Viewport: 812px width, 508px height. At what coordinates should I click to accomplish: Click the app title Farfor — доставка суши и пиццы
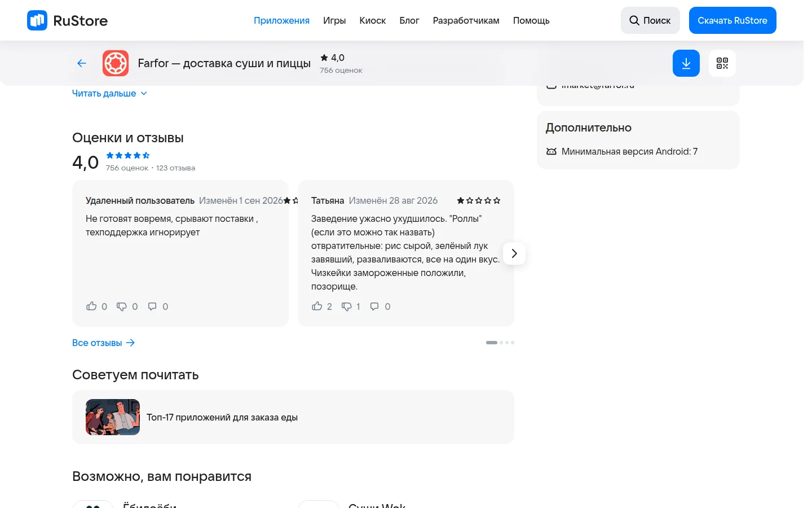click(224, 63)
